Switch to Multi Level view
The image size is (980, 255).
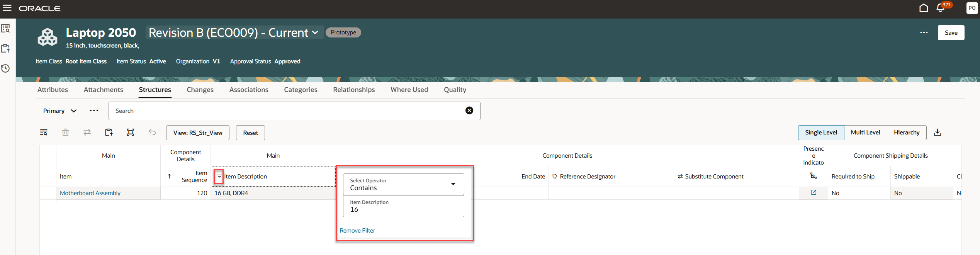(865, 133)
